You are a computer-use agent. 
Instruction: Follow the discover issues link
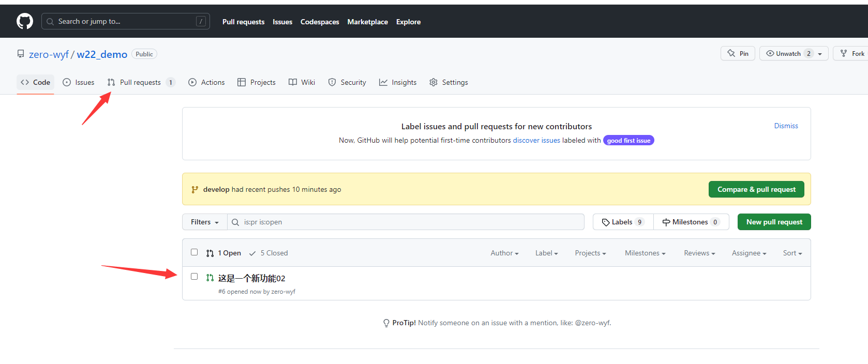click(x=536, y=140)
